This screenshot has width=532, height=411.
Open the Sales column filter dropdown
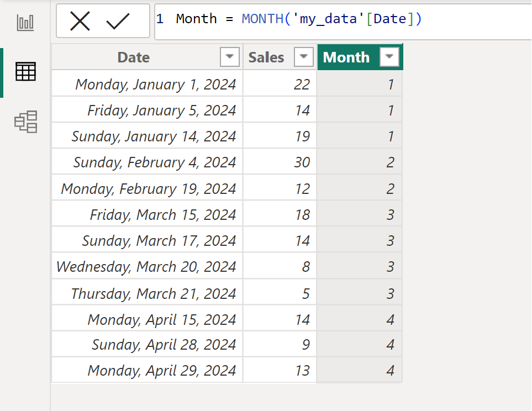click(x=303, y=57)
